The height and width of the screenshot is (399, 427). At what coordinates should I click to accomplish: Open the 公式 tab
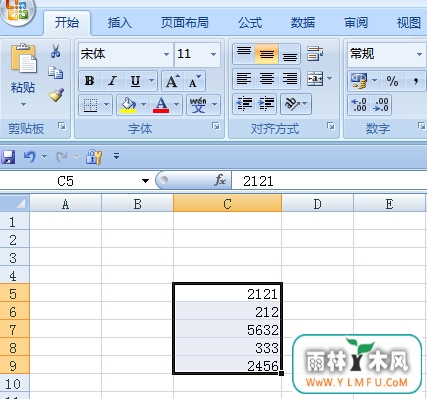(250, 23)
